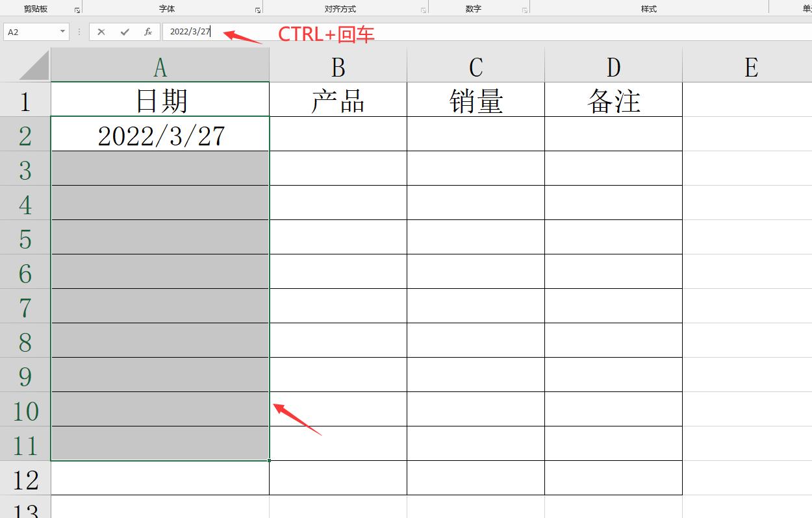
Task: Click the 销量 header cell
Action: [x=476, y=99]
